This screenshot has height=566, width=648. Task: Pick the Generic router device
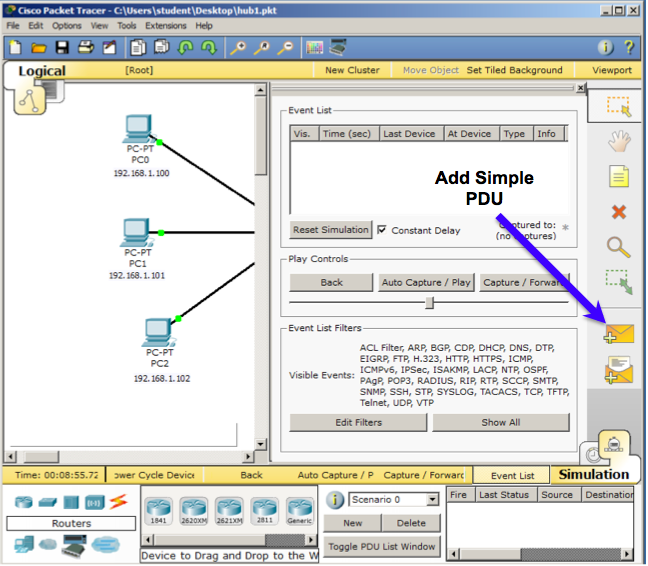coord(300,511)
